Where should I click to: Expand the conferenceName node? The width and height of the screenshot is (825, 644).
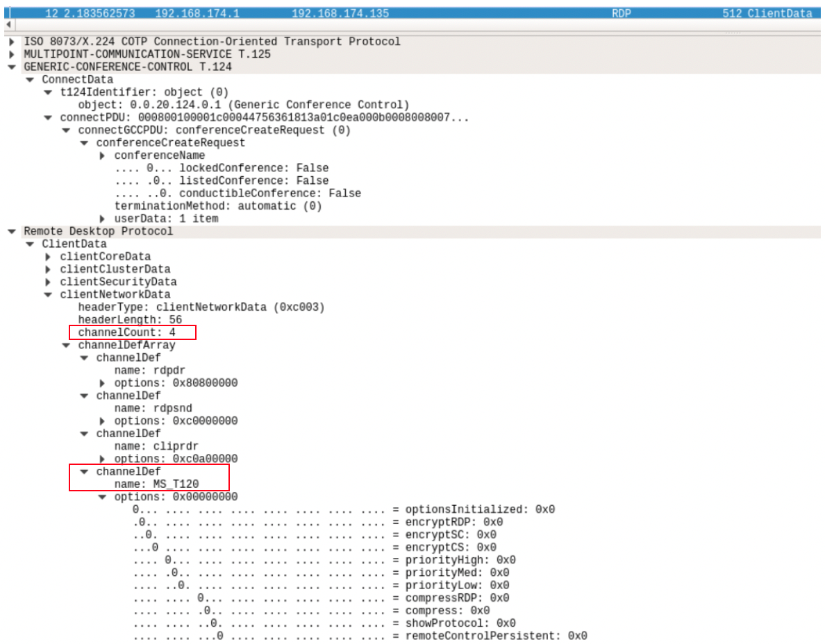pos(102,155)
